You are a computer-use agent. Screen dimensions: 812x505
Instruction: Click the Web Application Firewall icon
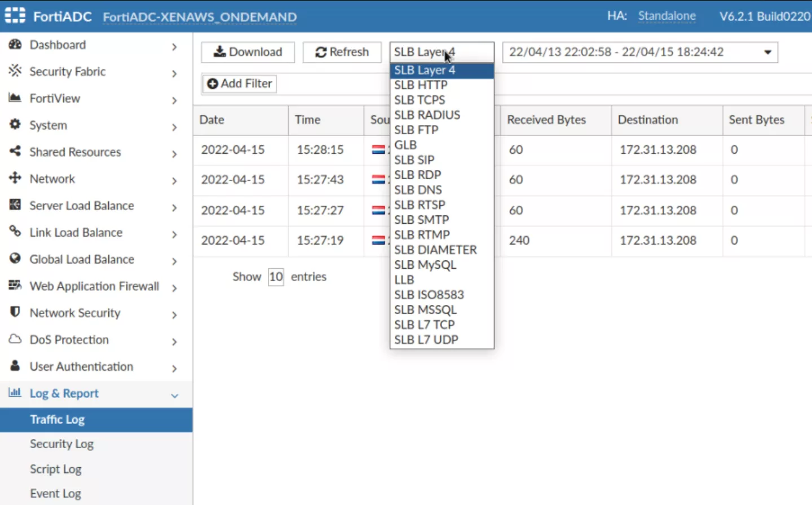[x=15, y=285]
